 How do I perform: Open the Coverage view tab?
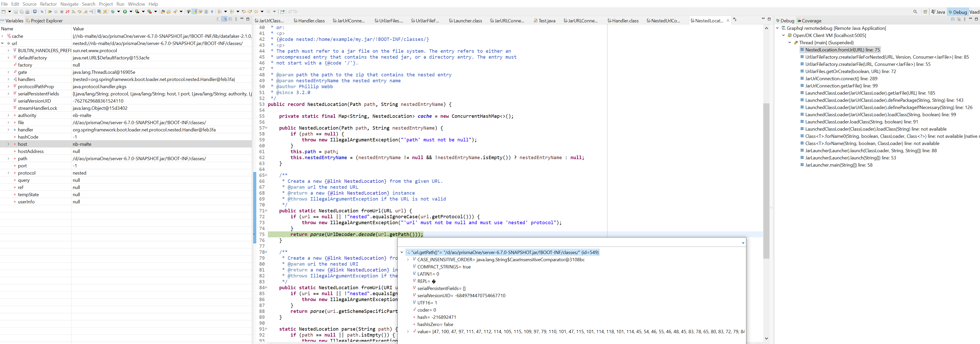point(811,21)
